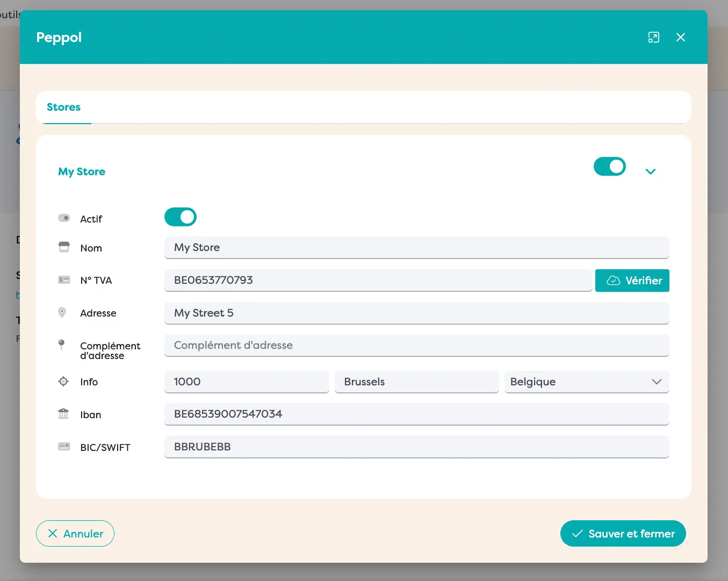Toggle the My Store header switch

point(609,167)
